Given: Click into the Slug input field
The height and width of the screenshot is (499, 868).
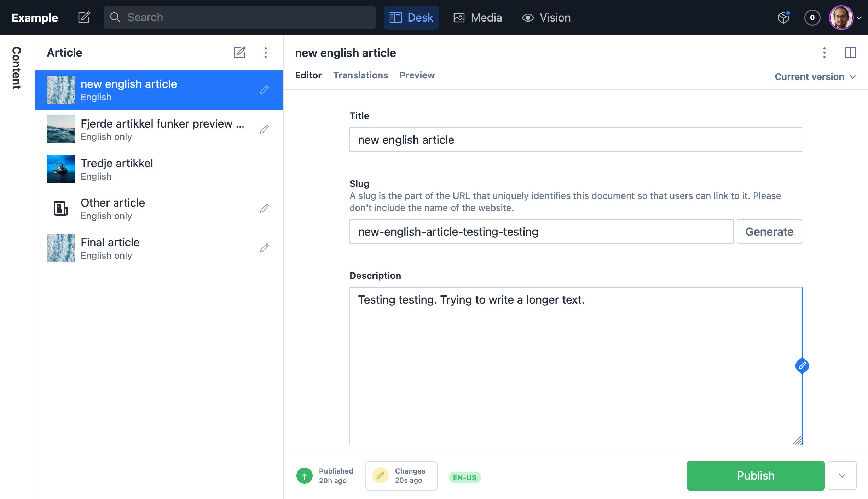Looking at the screenshot, I should 542,231.
